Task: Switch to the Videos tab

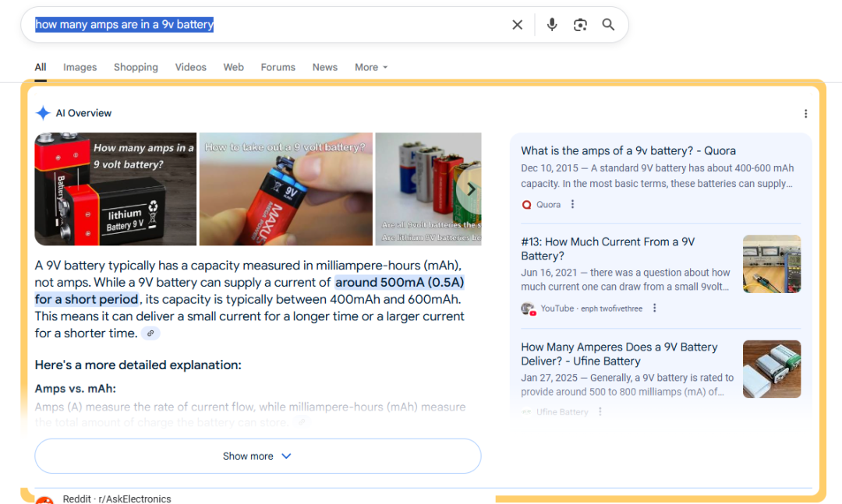Action: pyautogui.click(x=191, y=67)
